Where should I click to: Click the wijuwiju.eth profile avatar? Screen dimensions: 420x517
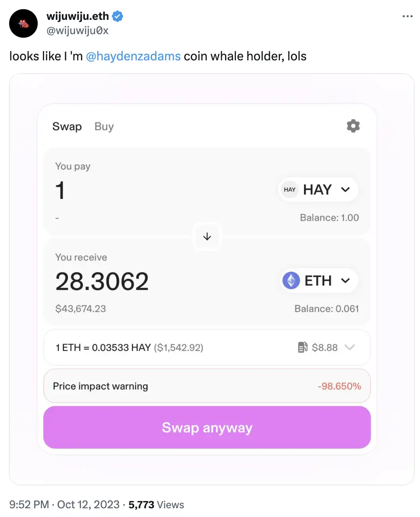(x=23, y=23)
